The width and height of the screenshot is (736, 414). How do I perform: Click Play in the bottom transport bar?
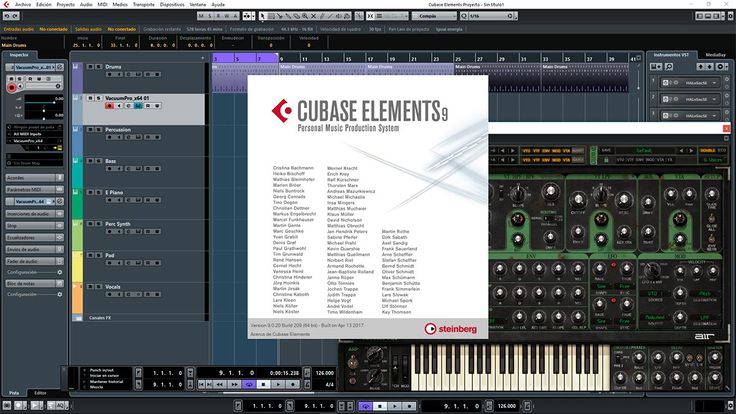point(395,406)
